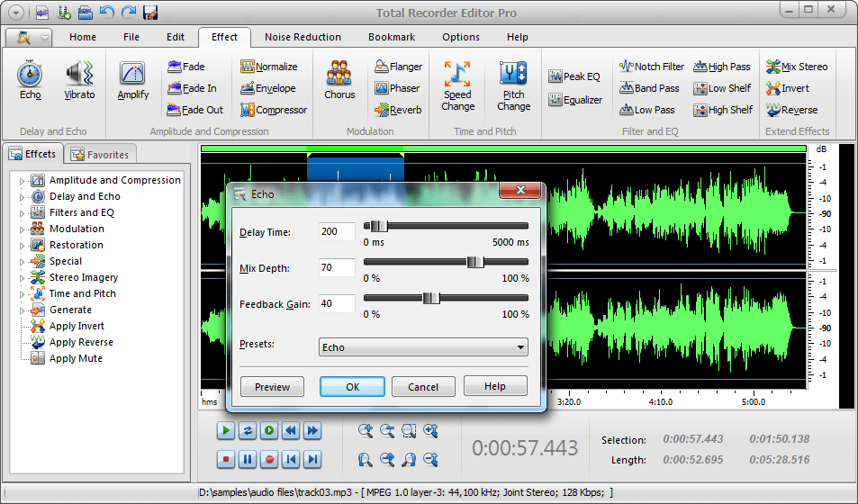Expand the Delay and Echo node
The width and height of the screenshot is (858, 504).
tap(22, 197)
